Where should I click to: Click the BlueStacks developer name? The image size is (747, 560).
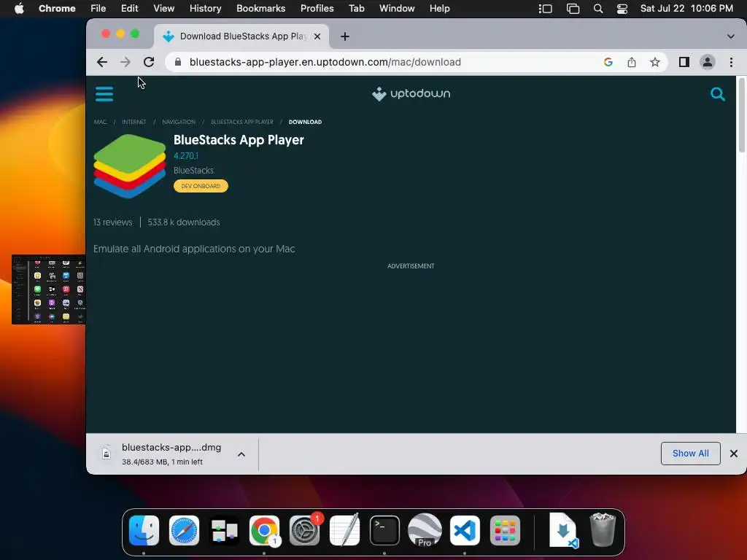[193, 171]
